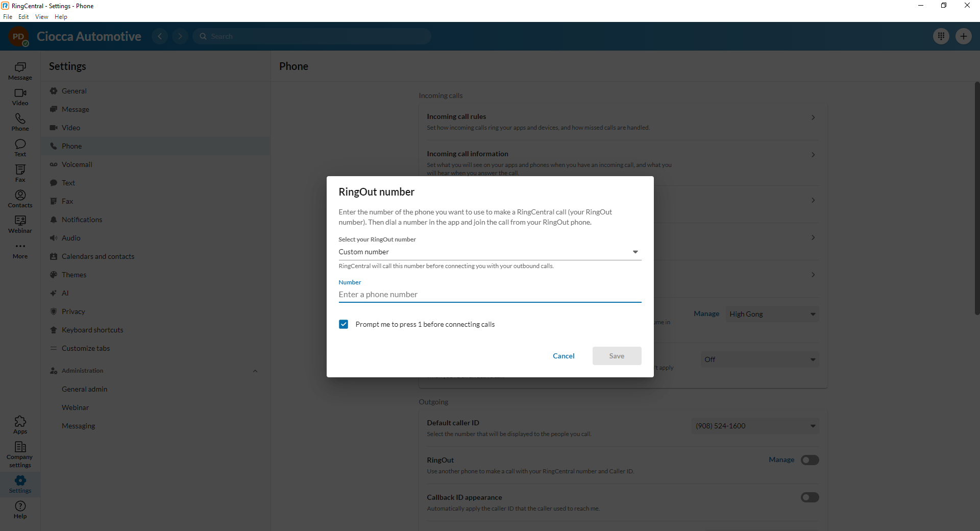The width and height of the screenshot is (980, 531).
Task: Open Messaging under Administration
Action: [x=156, y=426]
